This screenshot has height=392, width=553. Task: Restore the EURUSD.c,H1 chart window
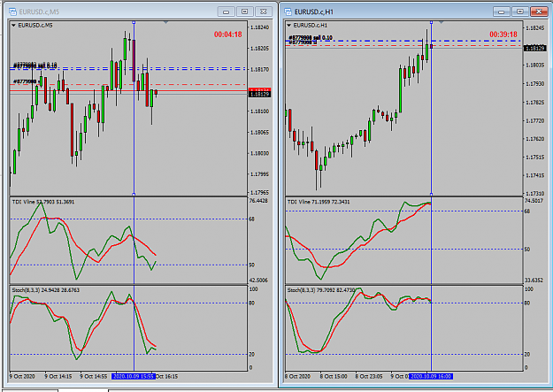coord(520,12)
